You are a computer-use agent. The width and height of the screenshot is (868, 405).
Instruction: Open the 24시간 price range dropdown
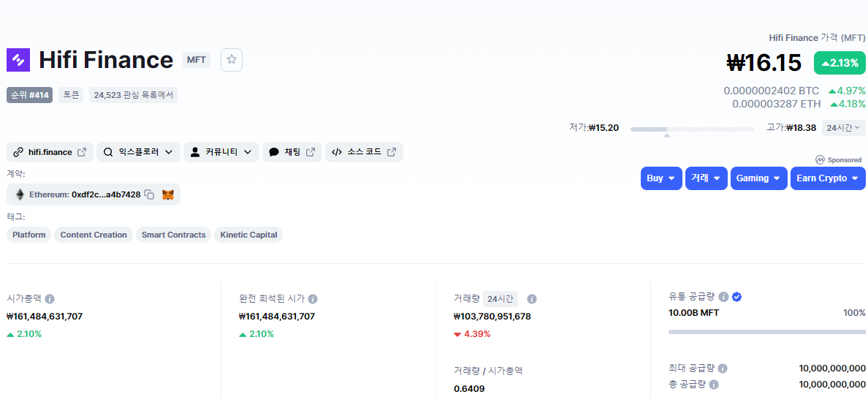[x=844, y=128]
